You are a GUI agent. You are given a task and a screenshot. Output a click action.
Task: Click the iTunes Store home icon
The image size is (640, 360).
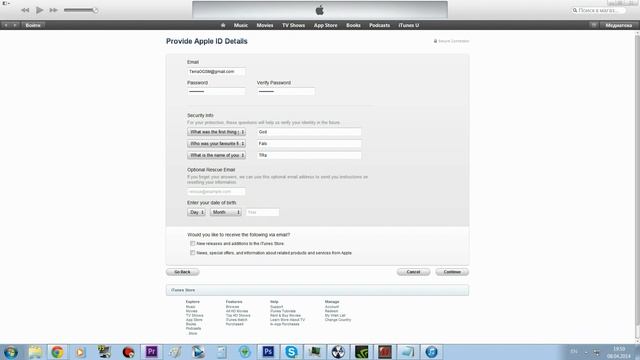pos(223,25)
